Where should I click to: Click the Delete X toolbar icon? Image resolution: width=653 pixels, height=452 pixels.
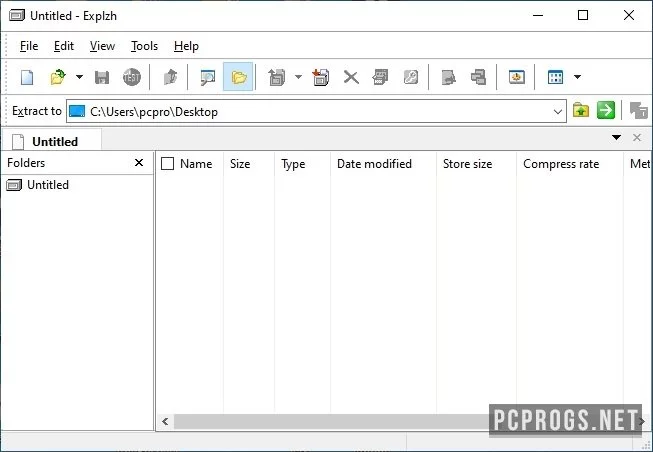(x=351, y=77)
